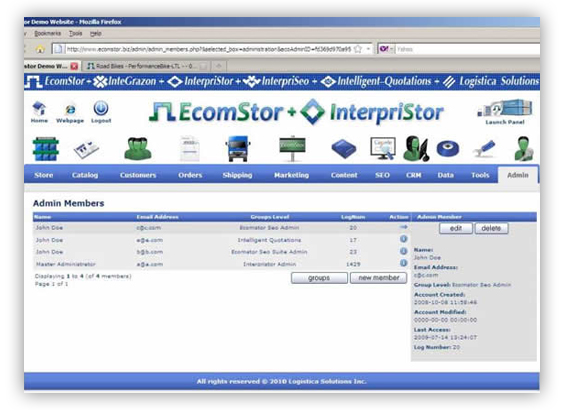Click the EcomStor + InterpriStor center logo
Image resolution: width=564 pixels, height=410 pixels.
(x=297, y=112)
